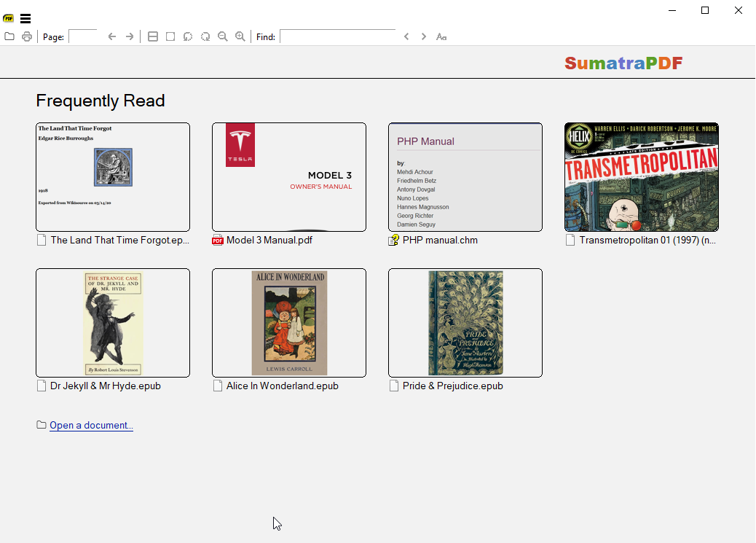
Task: Find previous match arrow
Action: [x=406, y=36]
